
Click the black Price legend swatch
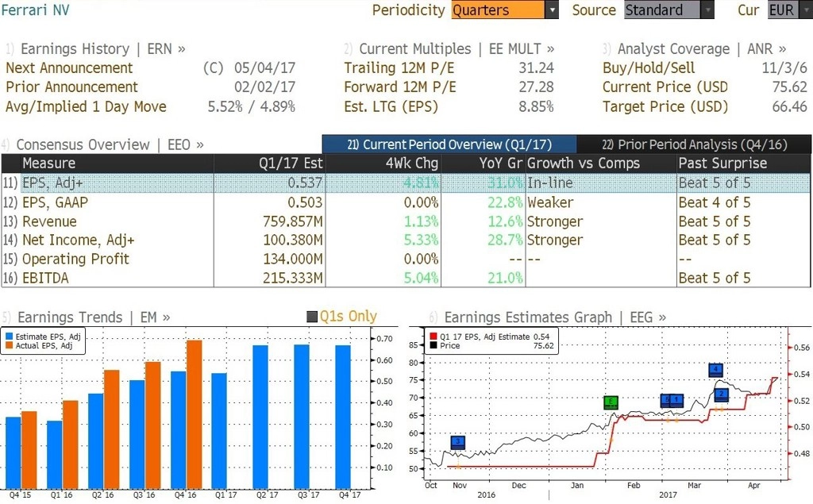pos(433,345)
